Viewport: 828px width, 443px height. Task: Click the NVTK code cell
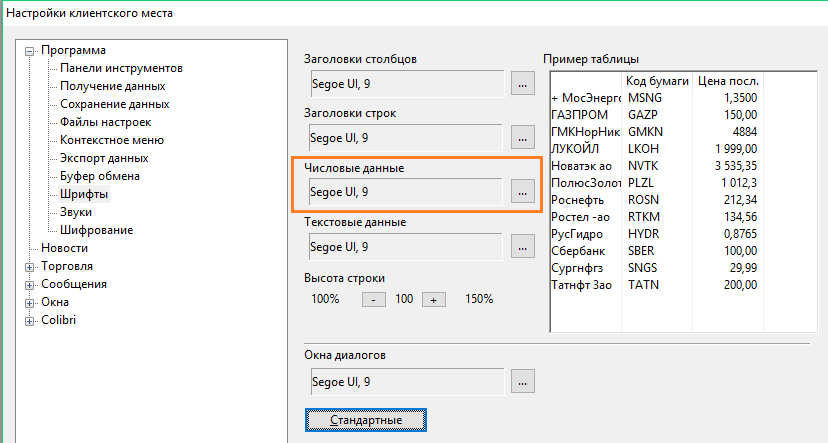click(643, 166)
